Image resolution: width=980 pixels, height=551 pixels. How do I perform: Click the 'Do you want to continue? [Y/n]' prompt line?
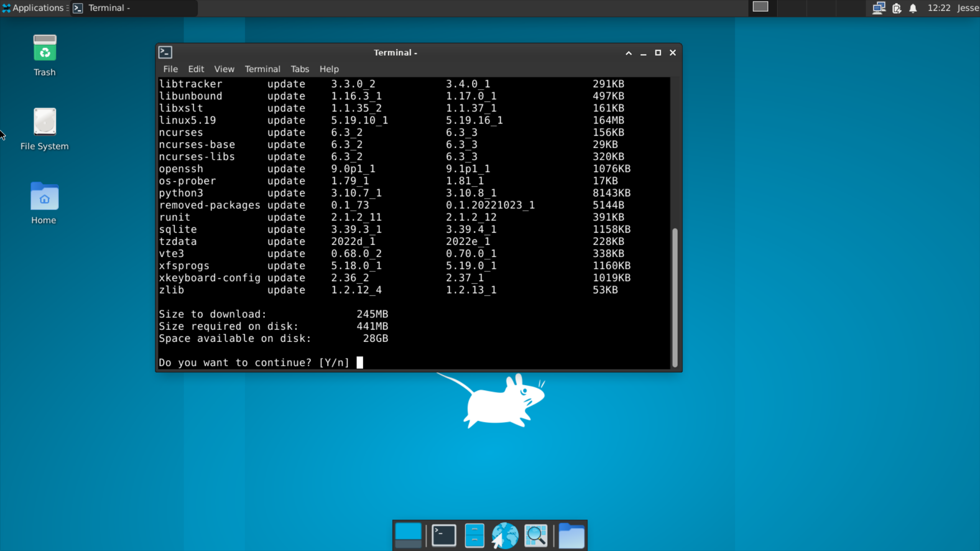pyautogui.click(x=254, y=363)
